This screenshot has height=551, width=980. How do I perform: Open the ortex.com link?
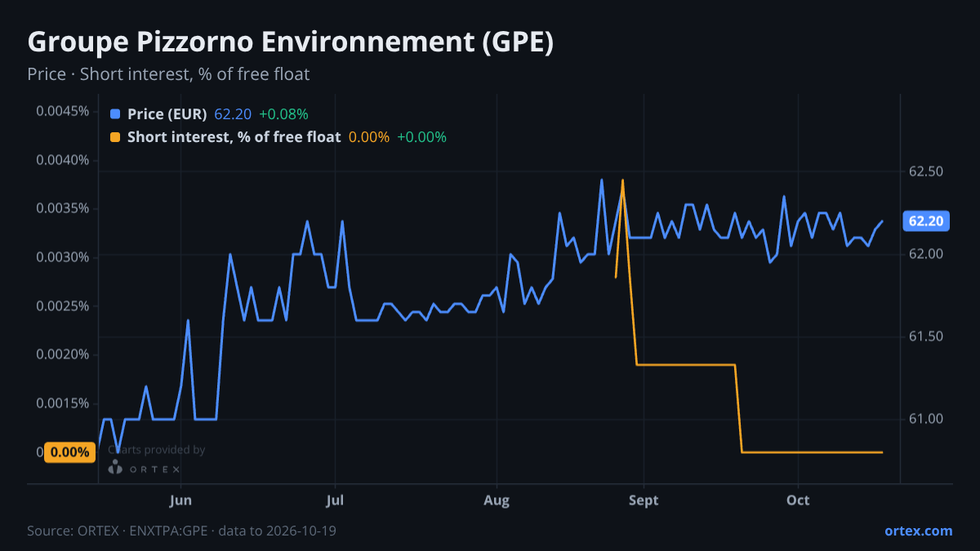pos(918,531)
